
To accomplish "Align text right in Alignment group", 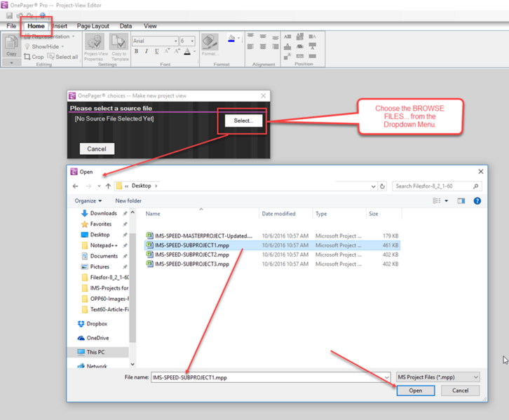I will click(276, 47).
